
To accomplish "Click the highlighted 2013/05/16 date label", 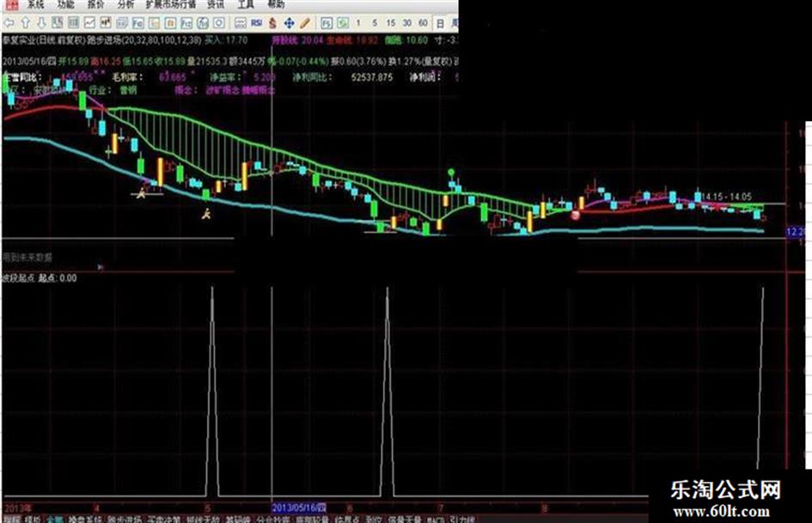I will pos(299,508).
